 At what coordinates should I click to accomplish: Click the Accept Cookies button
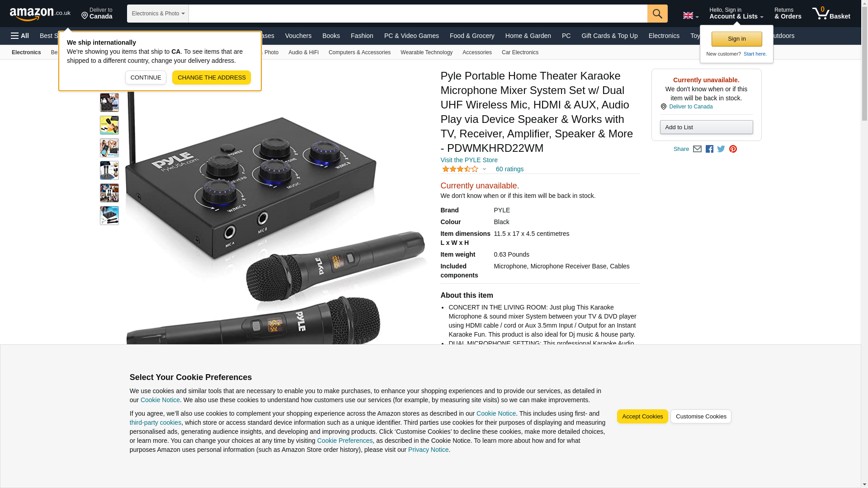[x=642, y=417]
